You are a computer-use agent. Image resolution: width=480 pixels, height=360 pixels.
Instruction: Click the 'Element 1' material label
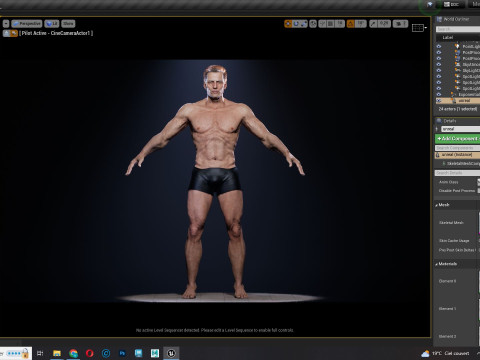(447, 309)
